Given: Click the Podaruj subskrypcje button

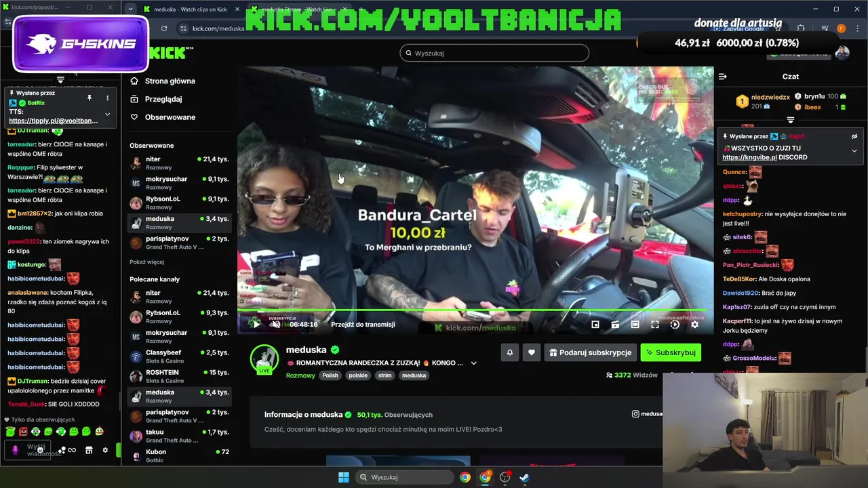Looking at the screenshot, I should pos(590,352).
